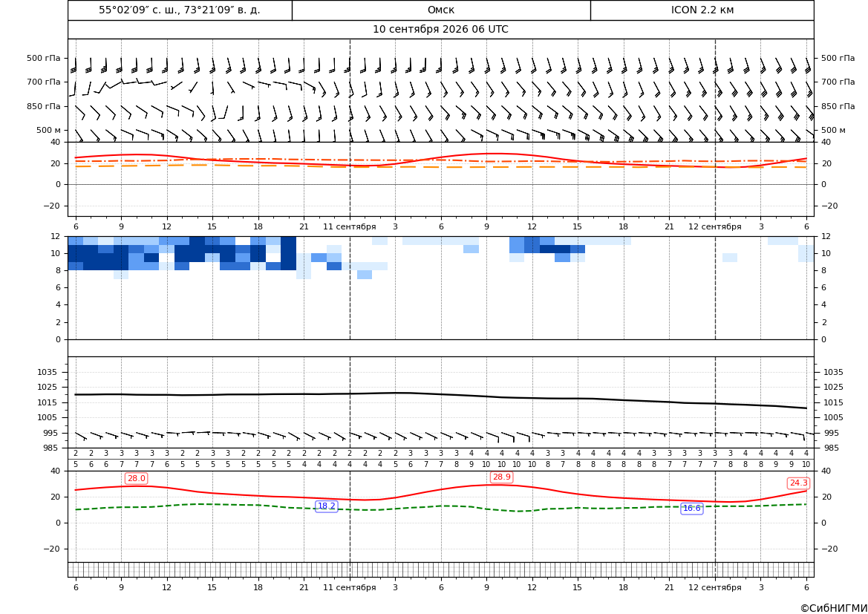Image resolution: width=868 pixels, height=614 pixels.
Task: Click the left 500 гПа wind level label
Action: tap(44, 58)
